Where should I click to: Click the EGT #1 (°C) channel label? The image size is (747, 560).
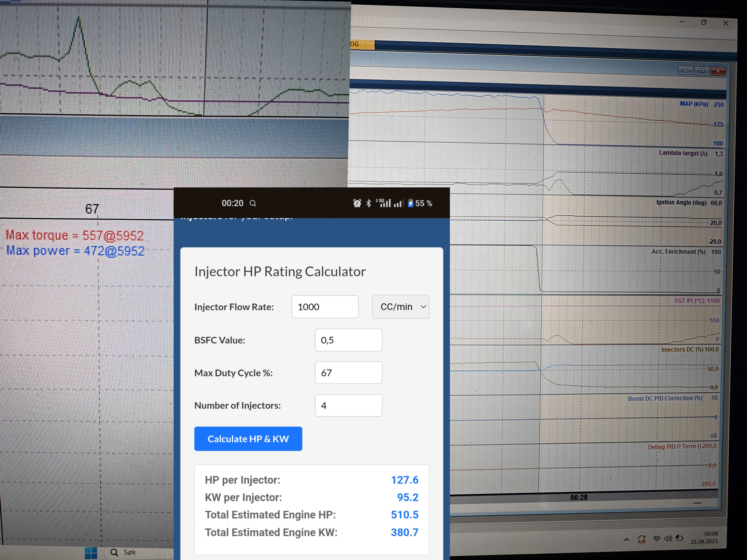[x=690, y=301]
